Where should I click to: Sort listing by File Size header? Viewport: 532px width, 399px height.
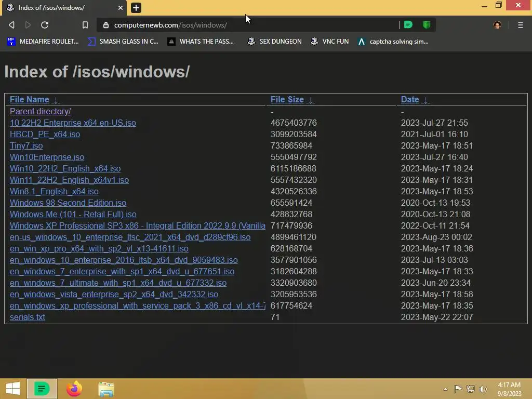(287, 99)
